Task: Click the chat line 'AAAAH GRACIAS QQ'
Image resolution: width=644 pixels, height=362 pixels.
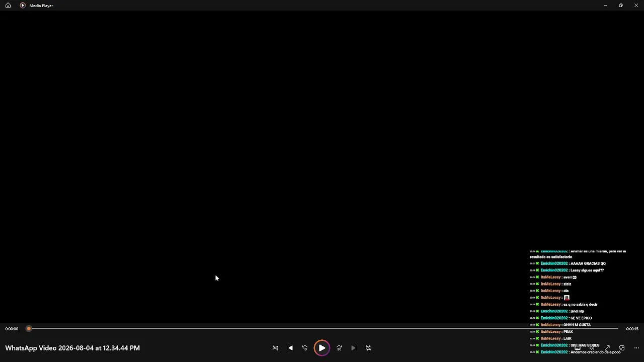Action: pyautogui.click(x=568, y=263)
